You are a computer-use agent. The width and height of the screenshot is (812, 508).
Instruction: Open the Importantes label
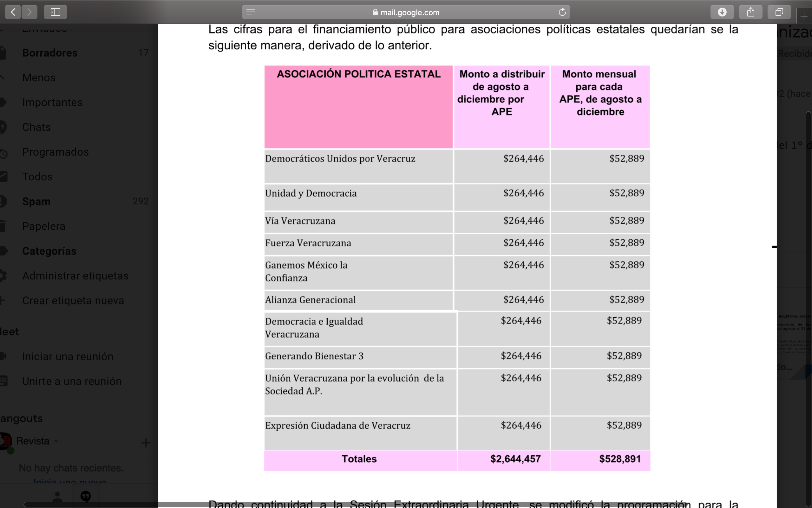click(52, 103)
